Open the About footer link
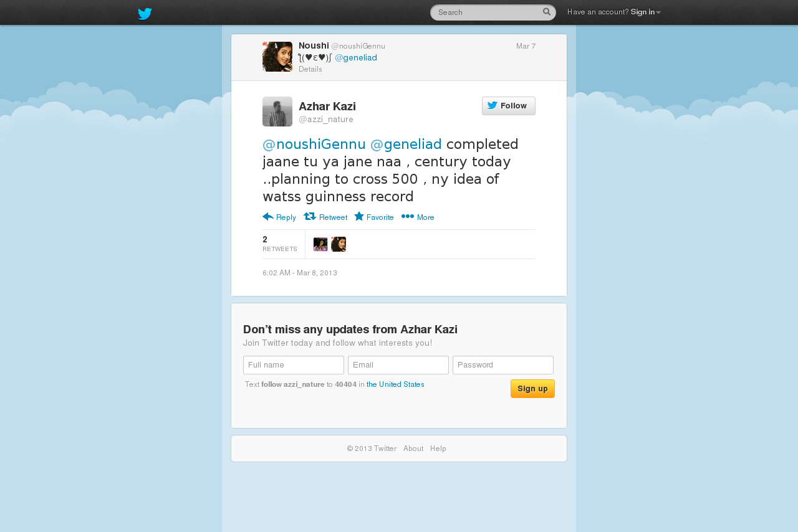798x532 pixels. [x=413, y=449]
